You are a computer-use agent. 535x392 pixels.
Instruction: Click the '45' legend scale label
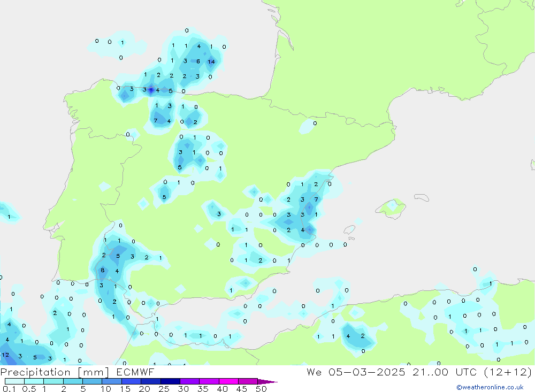point(242,389)
